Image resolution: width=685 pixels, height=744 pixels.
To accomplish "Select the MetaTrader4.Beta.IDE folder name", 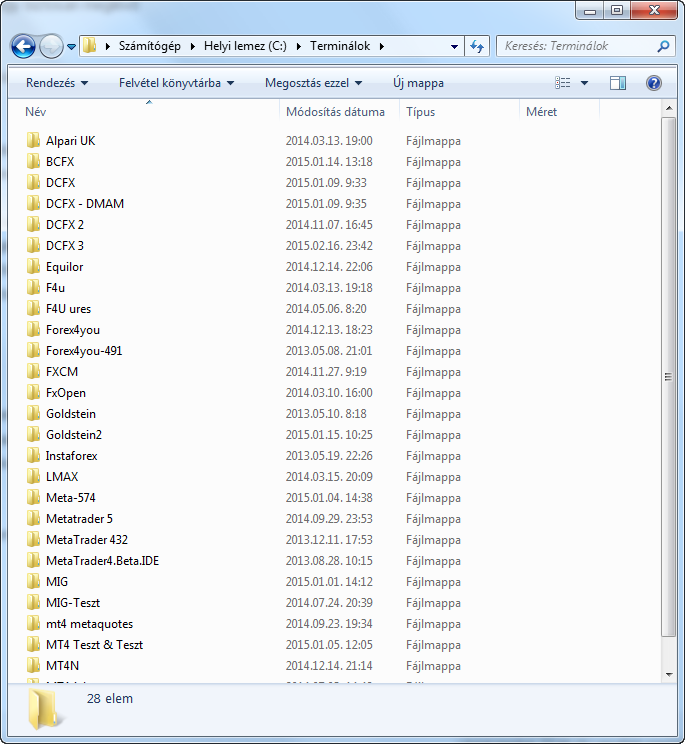I will [x=102, y=561].
